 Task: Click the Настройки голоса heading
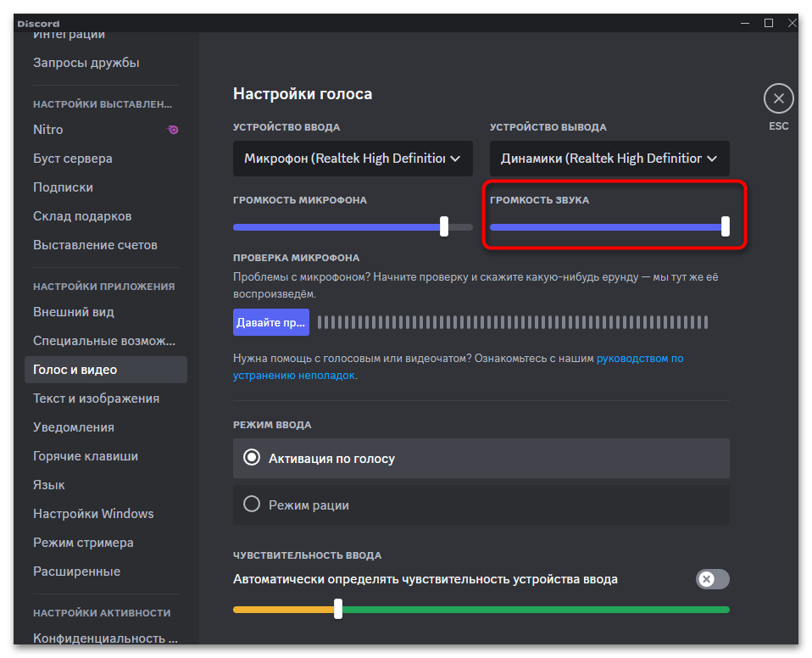click(303, 94)
